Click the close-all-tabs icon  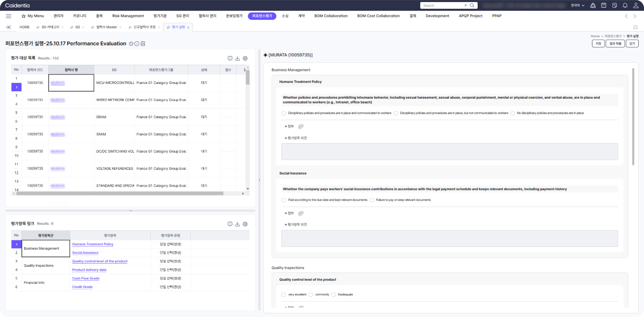[x=635, y=27]
